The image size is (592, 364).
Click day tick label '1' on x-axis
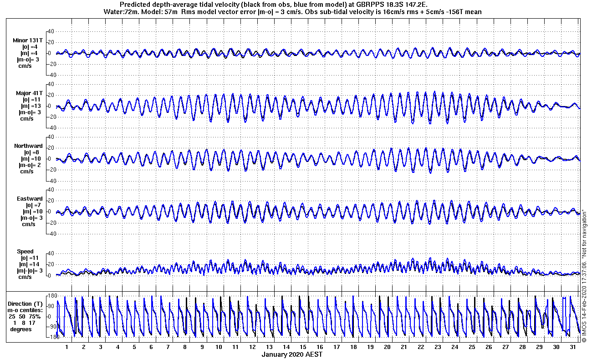[67, 347]
